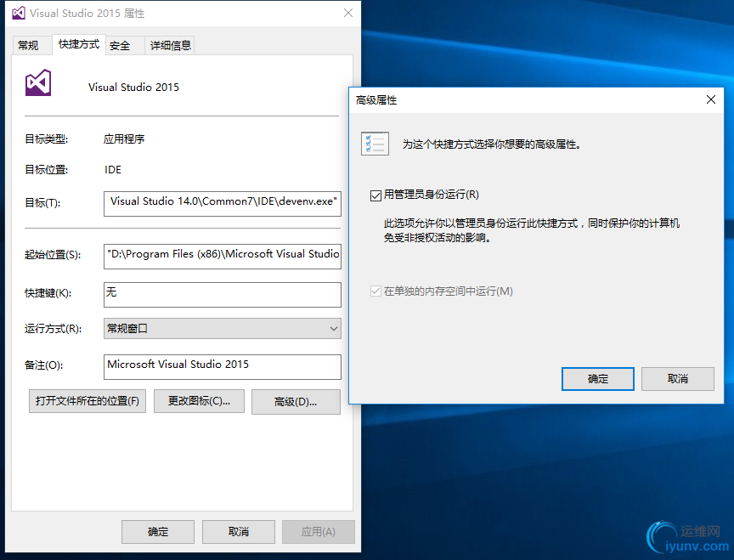Click the 应用程序 target type value
This screenshot has width=734, height=560.
[x=124, y=139]
